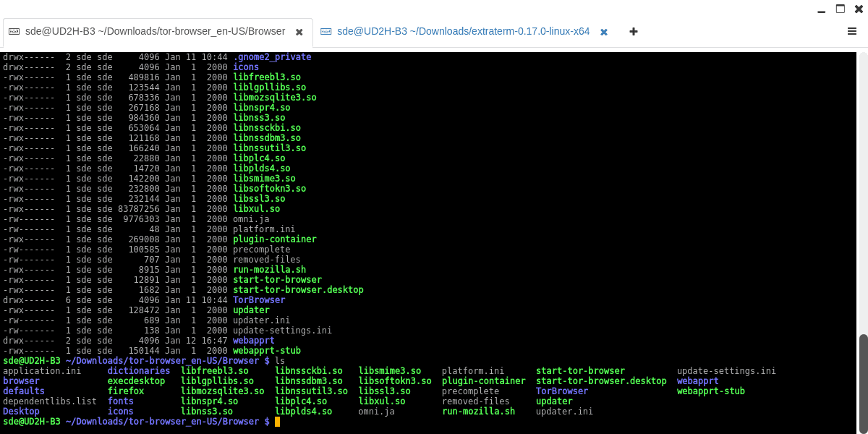Click update-settings.ini in long listing
Viewport: 868px width, 434px height.
coord(282,331)
